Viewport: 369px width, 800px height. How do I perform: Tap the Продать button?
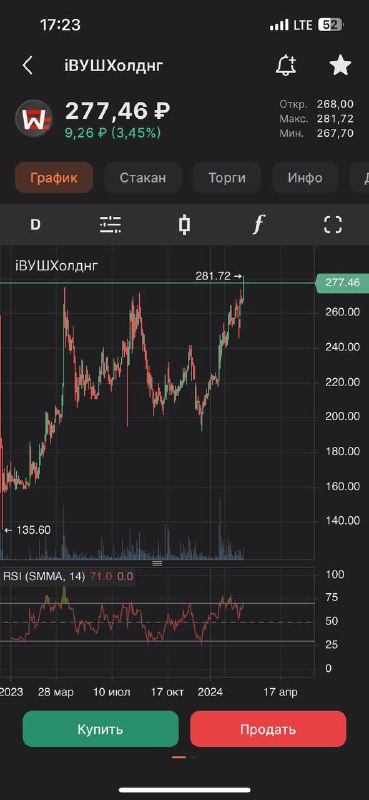pos(268,729)
